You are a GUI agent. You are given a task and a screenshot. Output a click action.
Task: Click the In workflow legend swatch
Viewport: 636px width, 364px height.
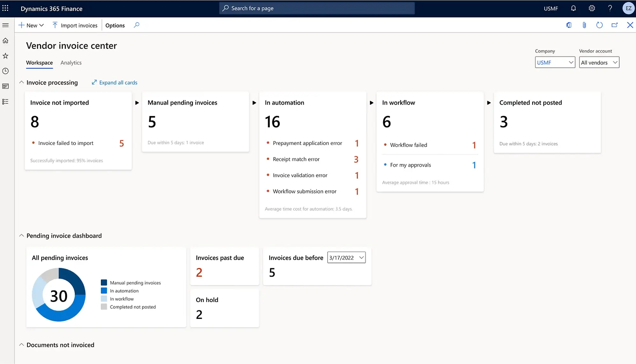click(x=104, y=299)
